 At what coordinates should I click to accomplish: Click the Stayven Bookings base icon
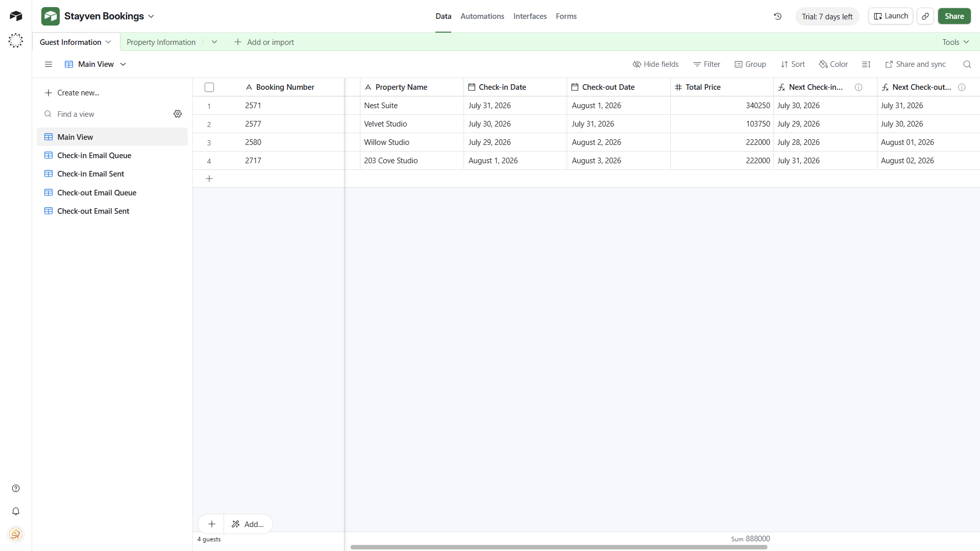pos(51,16)
